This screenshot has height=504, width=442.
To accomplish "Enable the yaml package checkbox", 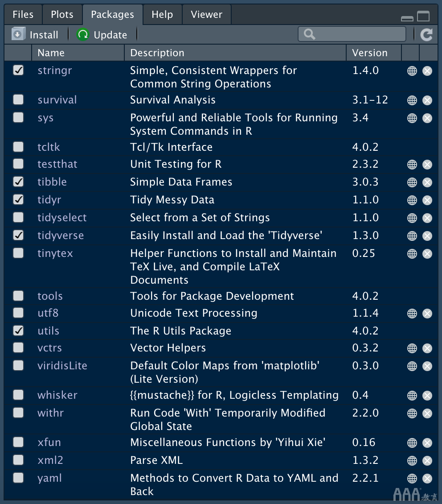I will (18, 478).
